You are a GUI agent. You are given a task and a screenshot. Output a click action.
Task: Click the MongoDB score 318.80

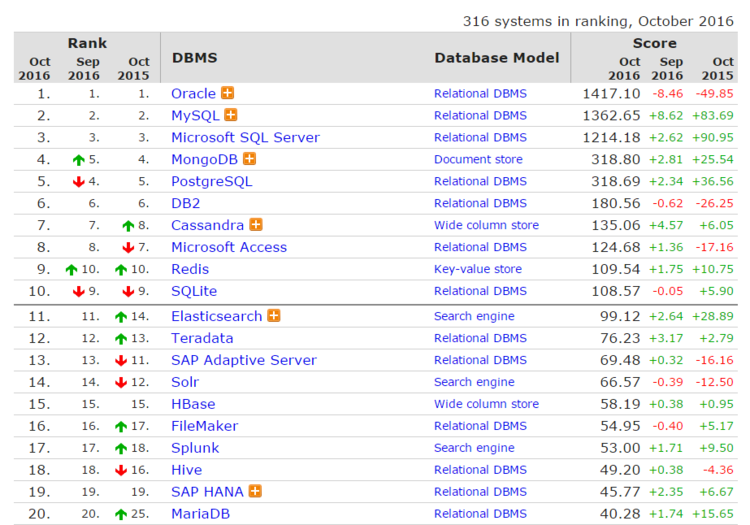point(616,160)
